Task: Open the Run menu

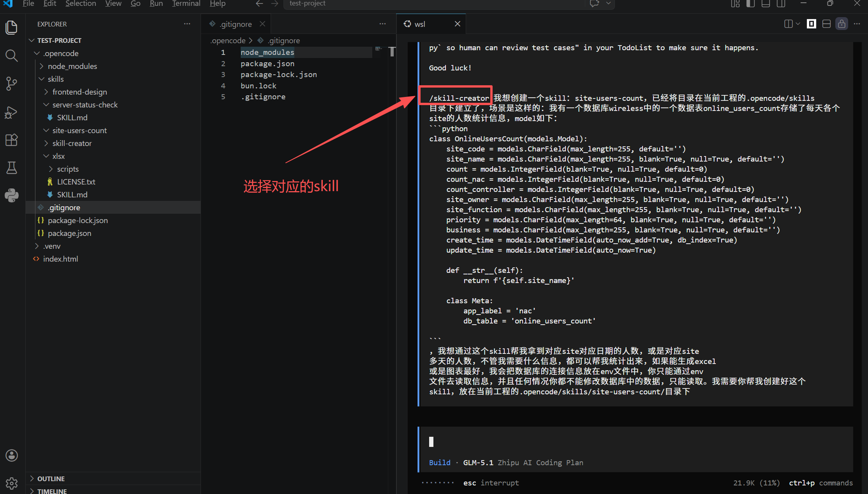Action: click(x=156, y=4)
